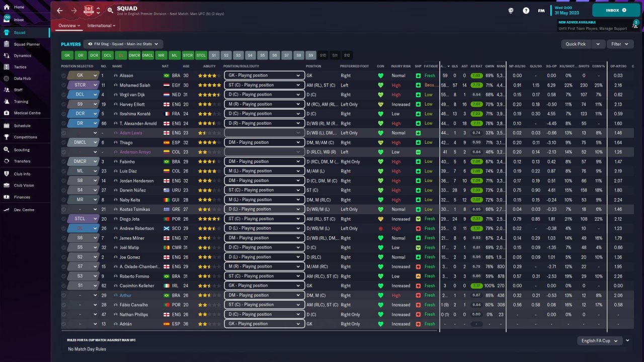Go to Dynamics in the sidebar
This screenshot has width=644, height=362.
[23, 55]
